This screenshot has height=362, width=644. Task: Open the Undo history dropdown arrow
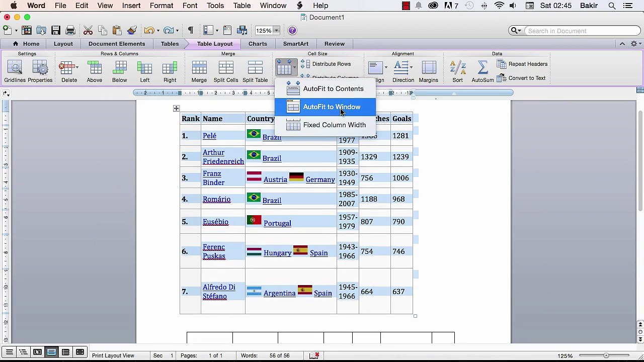[x=158, y=31]
